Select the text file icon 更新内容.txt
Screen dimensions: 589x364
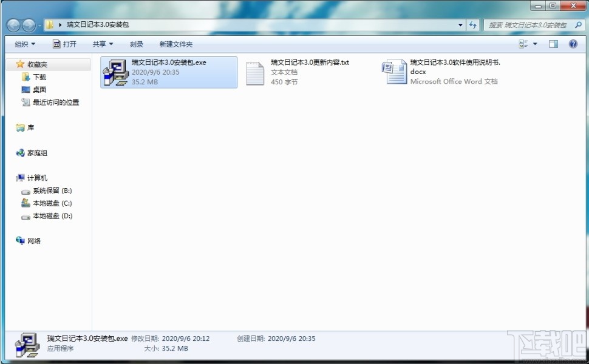[x=255, y=73]
